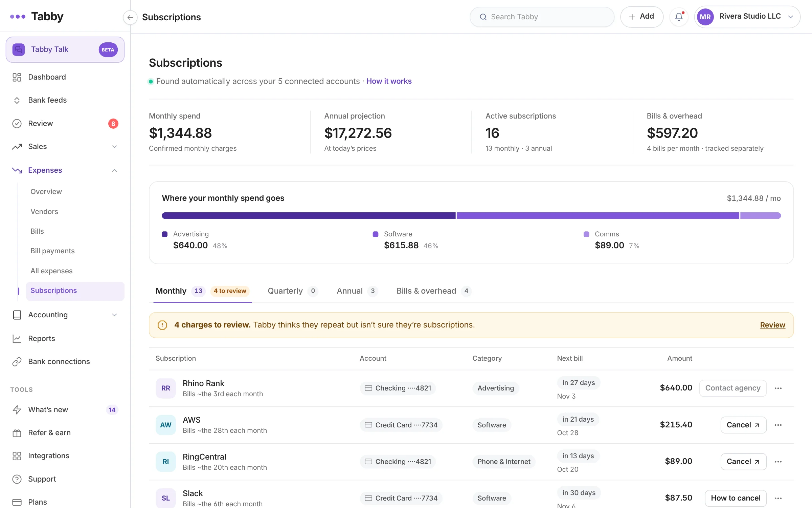
Task: Click the Search Tabby field
Action: (x=542, y=17)
